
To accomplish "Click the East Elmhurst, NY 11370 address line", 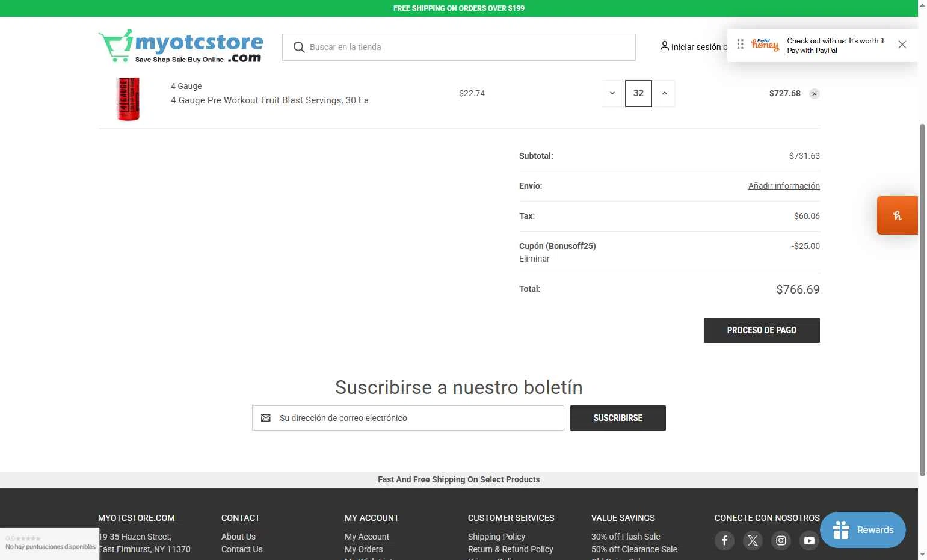I will [x=144, y=549].
